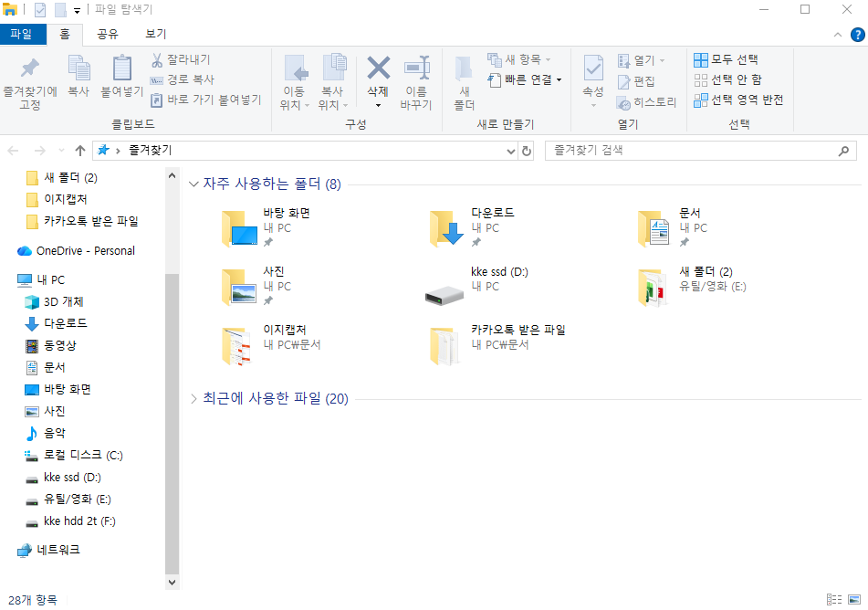Screen dimensions: 868x610
Task: Create a new folder with 새 폴더 icon
Action: coord(464,69)
